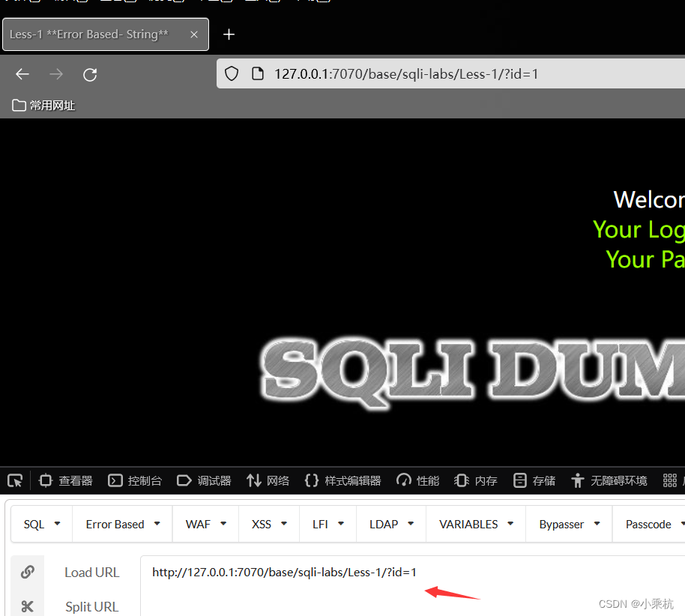Viewport: 685px width, 616px height.
Task: Expand the LDAP dropdown menu
Action: coord(391,524)
